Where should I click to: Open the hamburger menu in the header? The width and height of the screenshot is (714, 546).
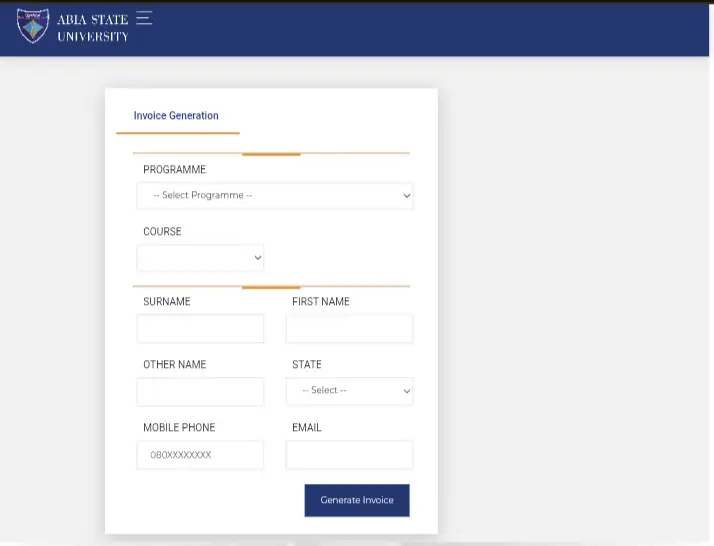[x=144, y=18]
